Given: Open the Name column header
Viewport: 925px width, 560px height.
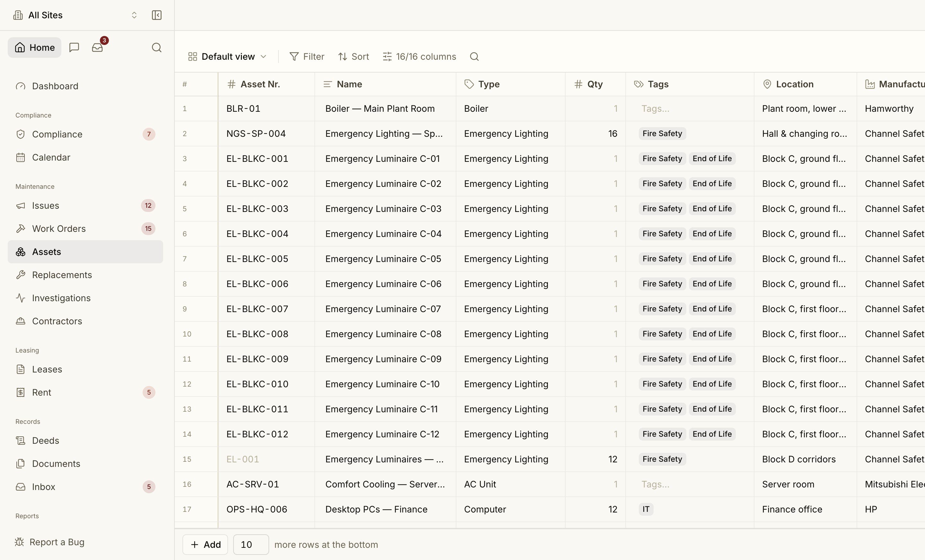Looking at the screenshot, I should point(385,84).
